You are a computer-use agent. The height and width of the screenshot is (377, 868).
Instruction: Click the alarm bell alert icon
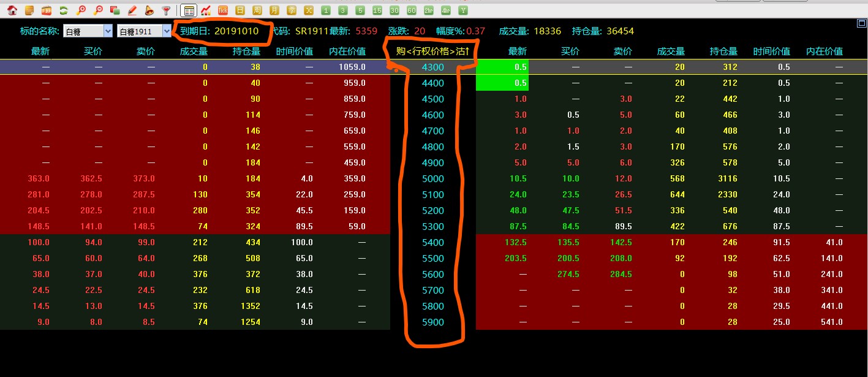149,10
